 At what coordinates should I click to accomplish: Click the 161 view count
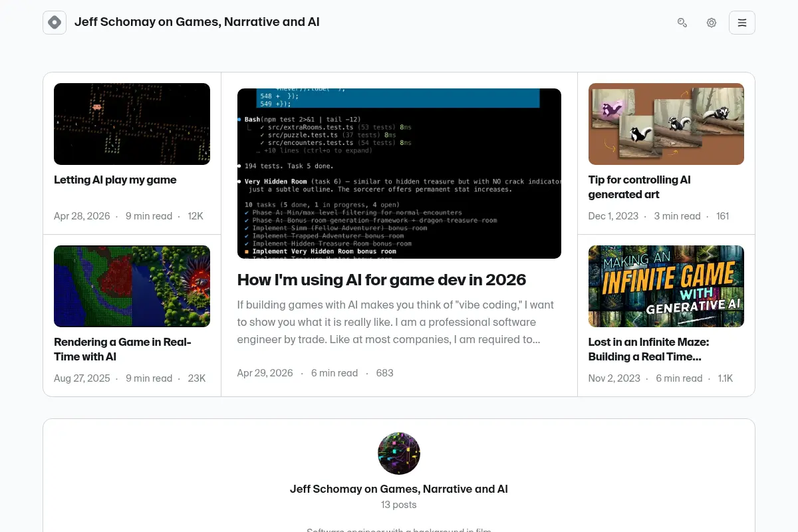723,216
